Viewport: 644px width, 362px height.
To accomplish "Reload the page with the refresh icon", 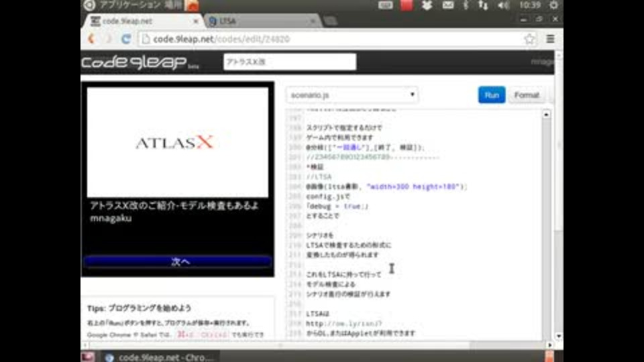I will 125,39.
